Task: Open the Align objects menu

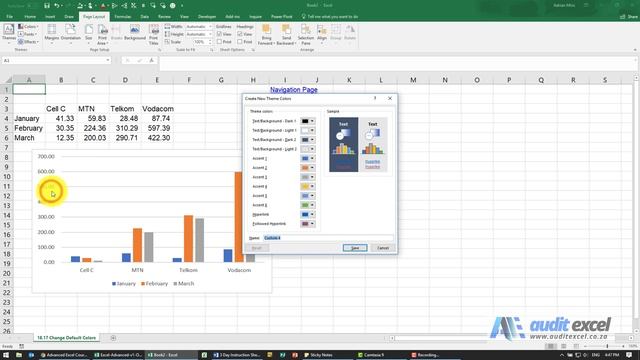Action: click(322, 33)
